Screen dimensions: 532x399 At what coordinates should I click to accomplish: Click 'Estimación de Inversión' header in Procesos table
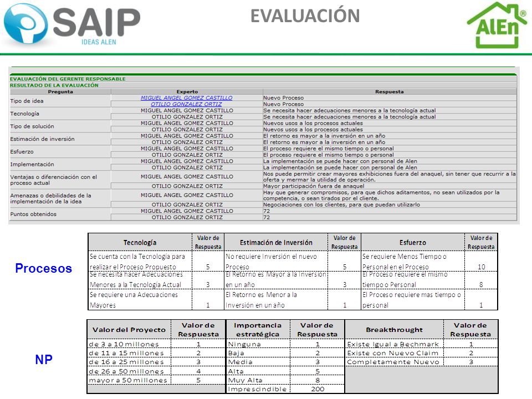[276, 243]
